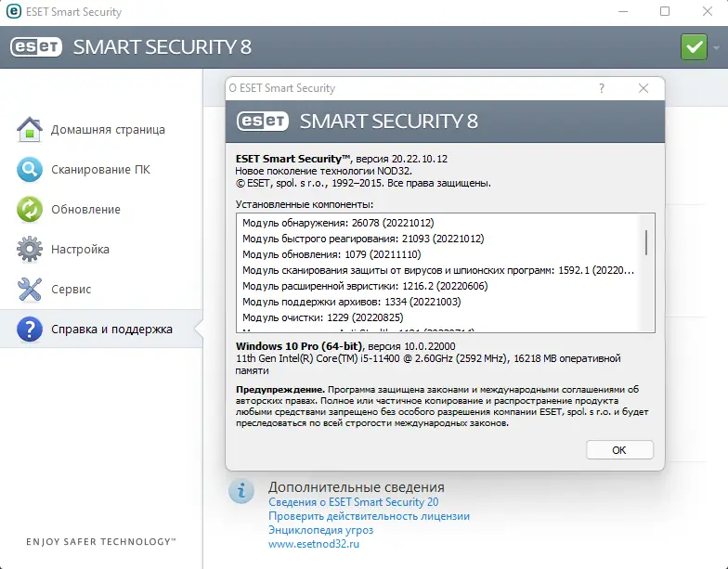This screenshot has height=569, width=728.
Task: Click the Home page house icon
Action: (x=30, y=129)
